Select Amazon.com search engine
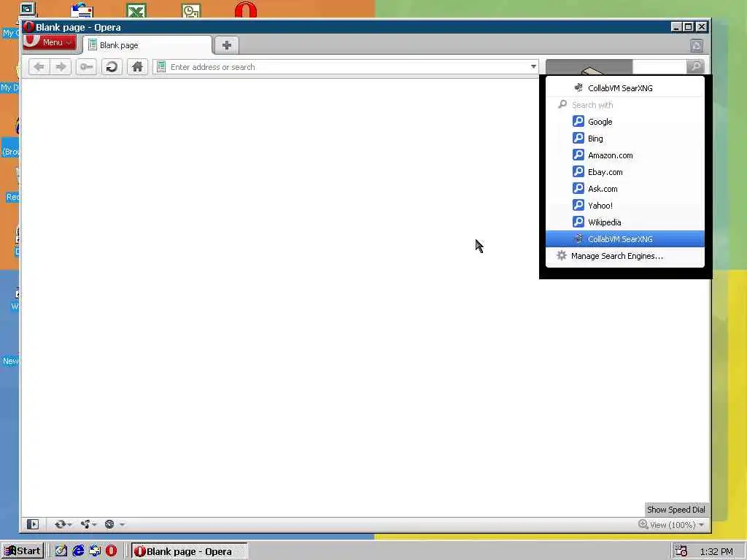 (624, 155)
